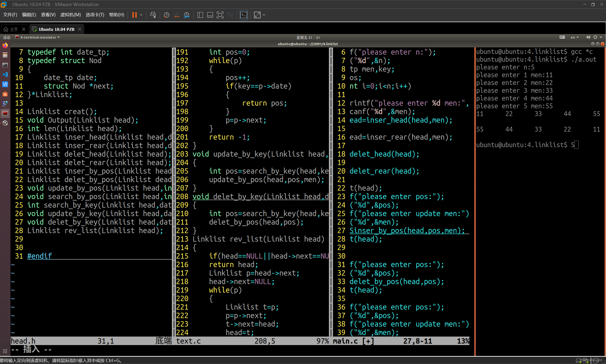Send Ctrl+Alt+Del to the guest OS

(153, 15)
